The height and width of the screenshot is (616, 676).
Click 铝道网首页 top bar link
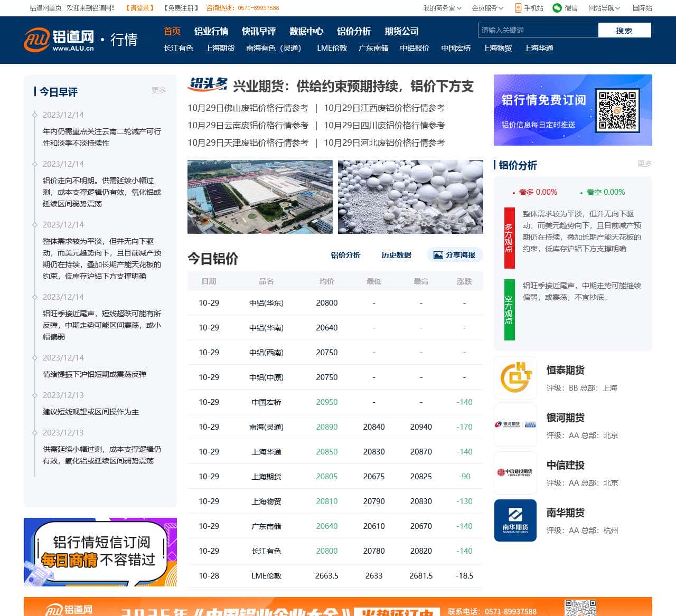click(x=45, y=8)
